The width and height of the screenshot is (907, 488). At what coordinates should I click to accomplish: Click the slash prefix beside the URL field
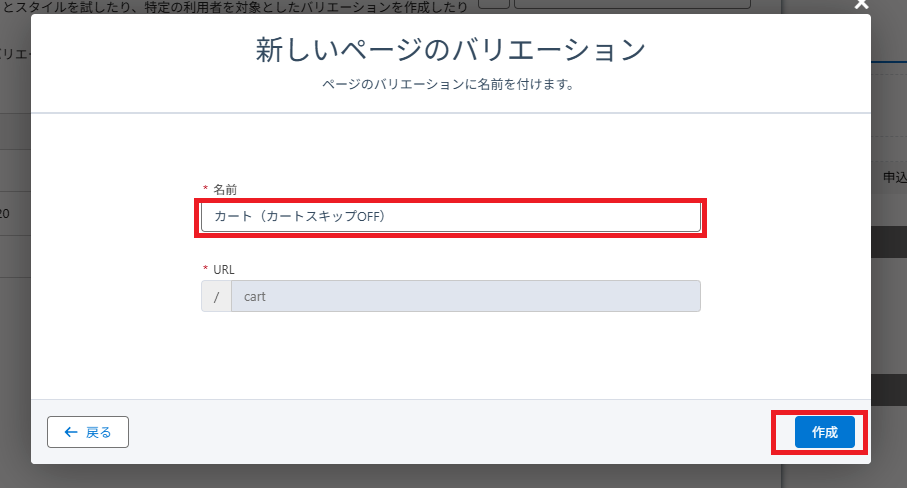[x=216, y=296]
